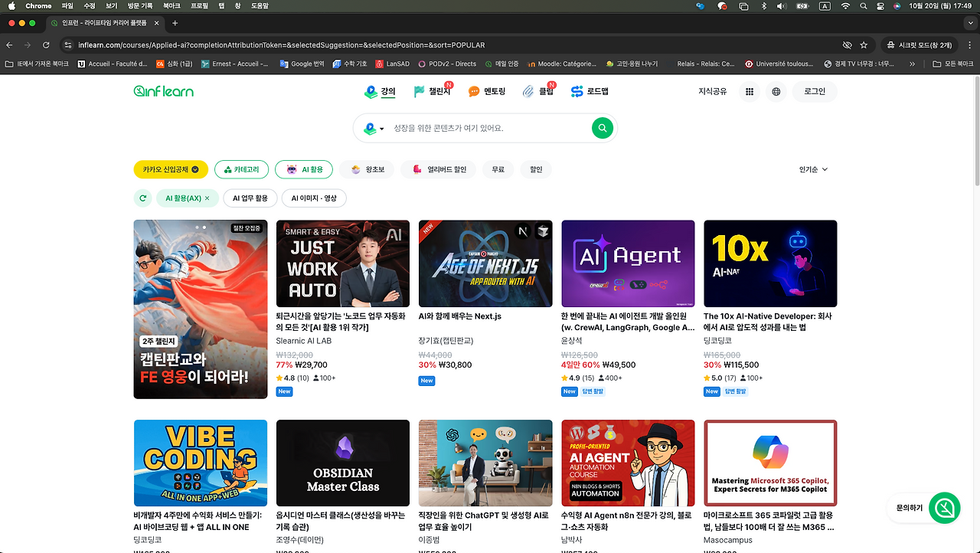980x553 pixels.
Task: Open the IE에서 가져온 북마크 folder
Action: [38, 64]
